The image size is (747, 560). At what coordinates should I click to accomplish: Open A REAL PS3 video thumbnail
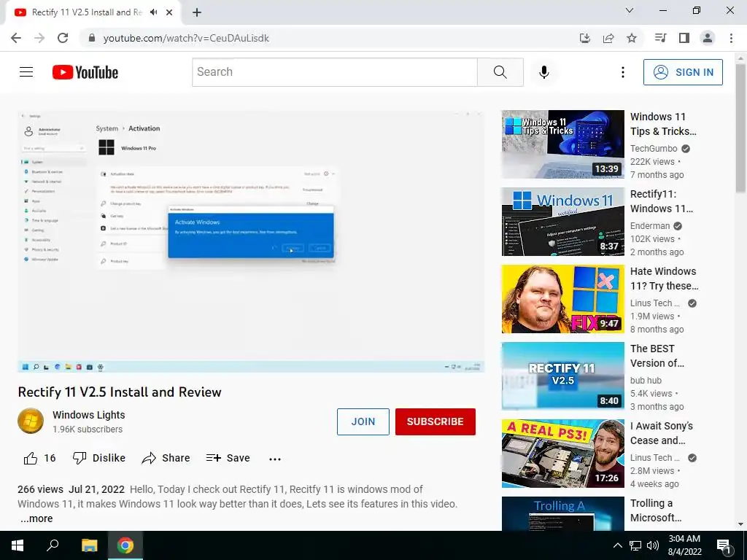[x=562, y=454]
